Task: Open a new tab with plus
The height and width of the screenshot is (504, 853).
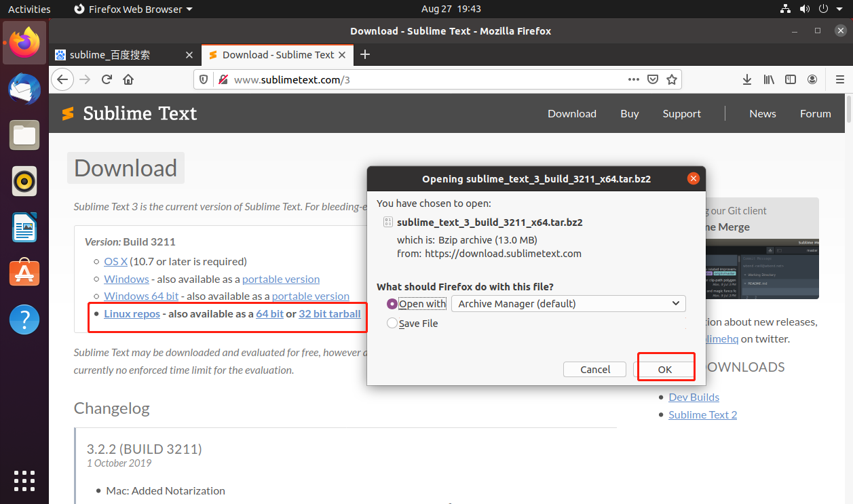Action: pyautogui.click(x=365, y=54)
